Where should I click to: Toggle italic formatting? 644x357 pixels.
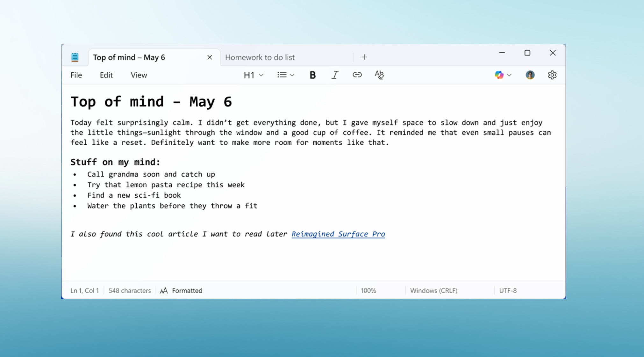coord(335,75)
